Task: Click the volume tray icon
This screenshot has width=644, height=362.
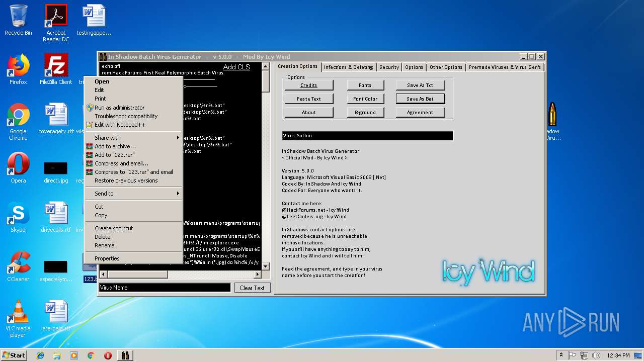Action: coord(596,355)
